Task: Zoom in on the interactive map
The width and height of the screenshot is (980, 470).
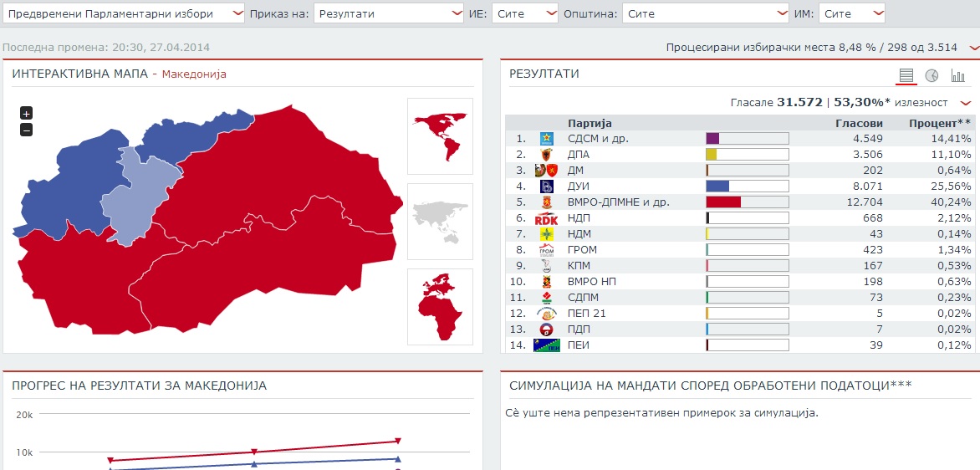Action: click(x=26, y=113)
